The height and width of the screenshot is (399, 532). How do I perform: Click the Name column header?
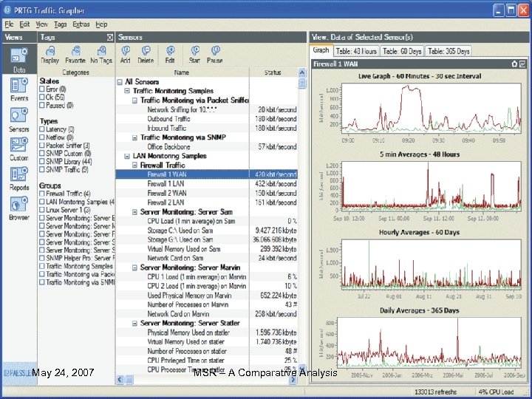pyautogui.click(x=183, y=72)
